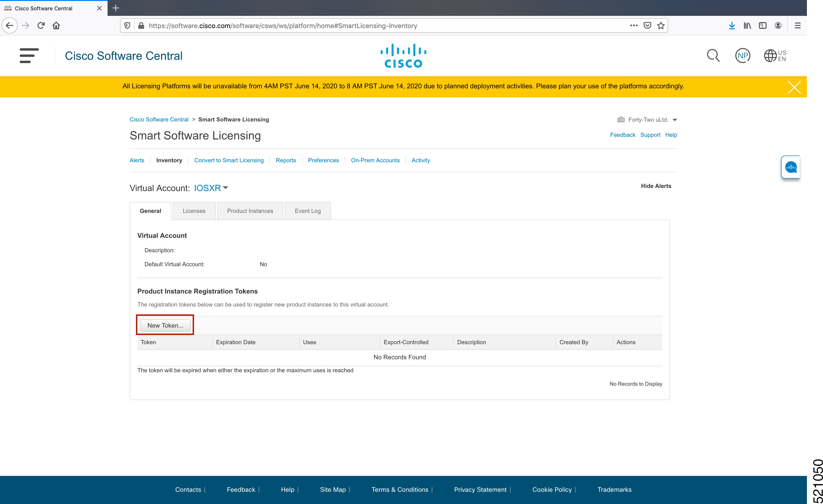
Task: Open the chat widget on the right
Action: 791,167
